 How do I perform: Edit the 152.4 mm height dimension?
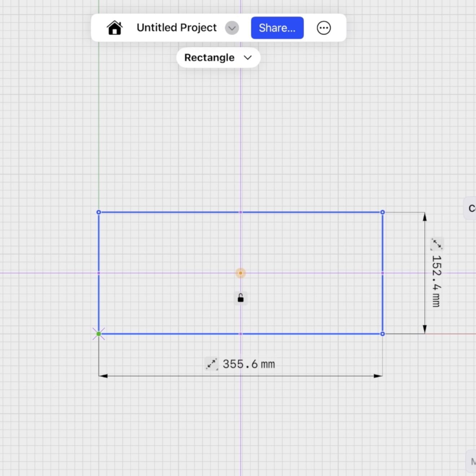click(x=435, y=281)
